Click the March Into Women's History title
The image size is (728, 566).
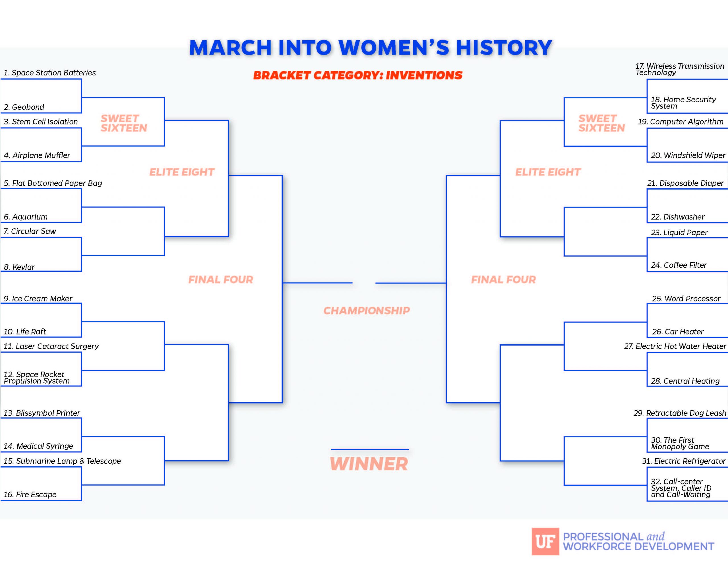tap(370, 48)
